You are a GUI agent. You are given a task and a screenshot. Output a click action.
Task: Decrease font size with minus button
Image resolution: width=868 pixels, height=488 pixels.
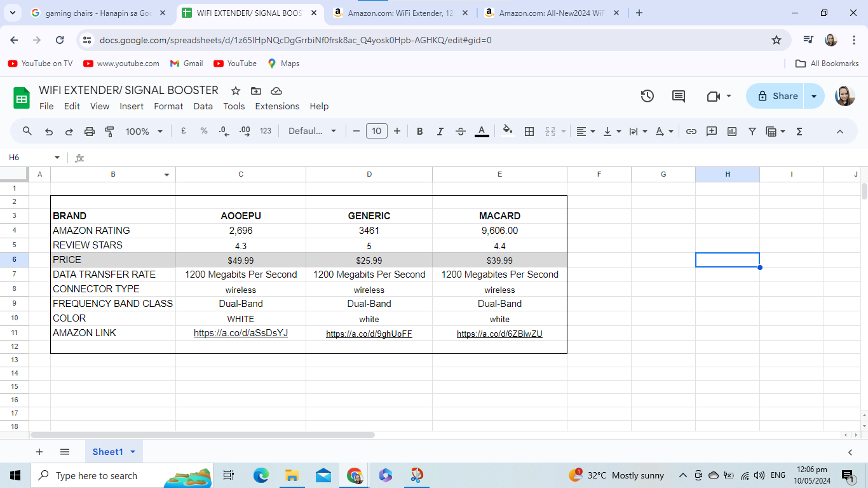pyautogui.click(x=356, y=132)
